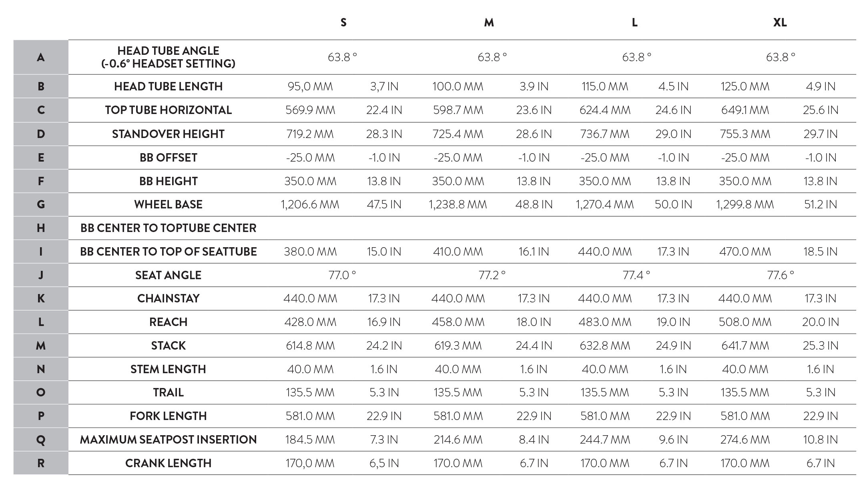Select the BB CENTER TO TOPTUBE CENTER label

(168, 228)
